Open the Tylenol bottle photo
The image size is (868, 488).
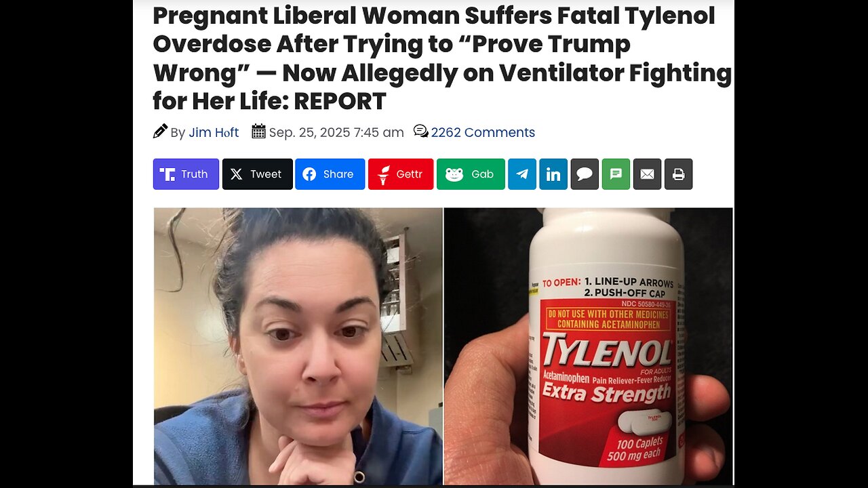click(x=589, y=346)
